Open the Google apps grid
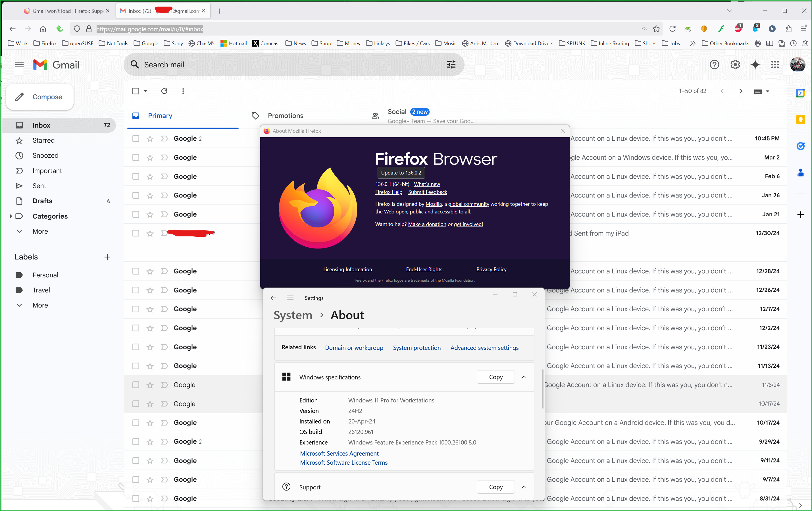Screen dimensions: 812x511 point(775,65)
